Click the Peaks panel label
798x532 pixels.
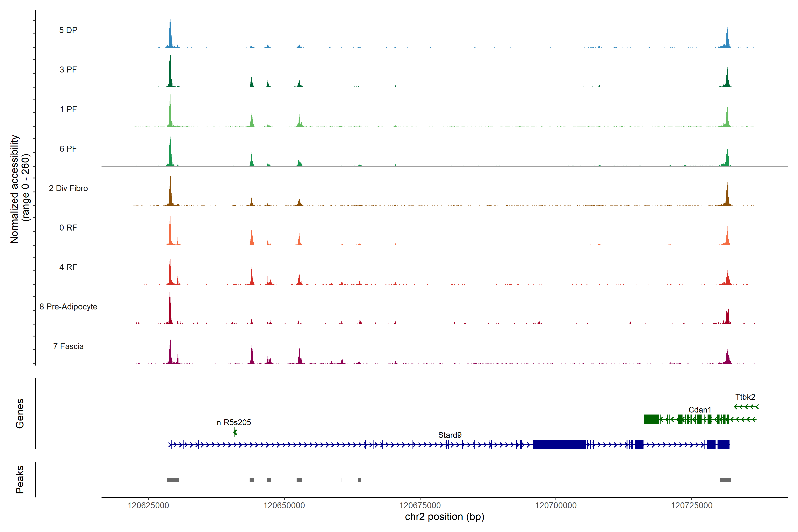pos(20,479)
